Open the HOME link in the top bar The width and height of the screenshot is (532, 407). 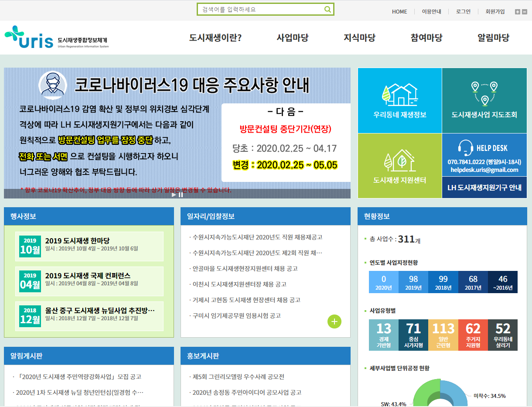pyautogui.click(x=399, y=12)
